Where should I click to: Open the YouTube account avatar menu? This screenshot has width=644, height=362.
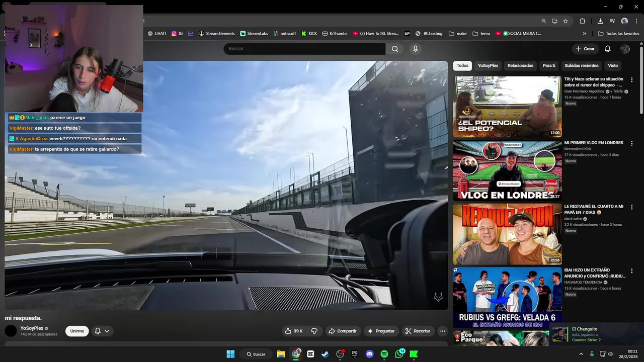pos(625,49)
